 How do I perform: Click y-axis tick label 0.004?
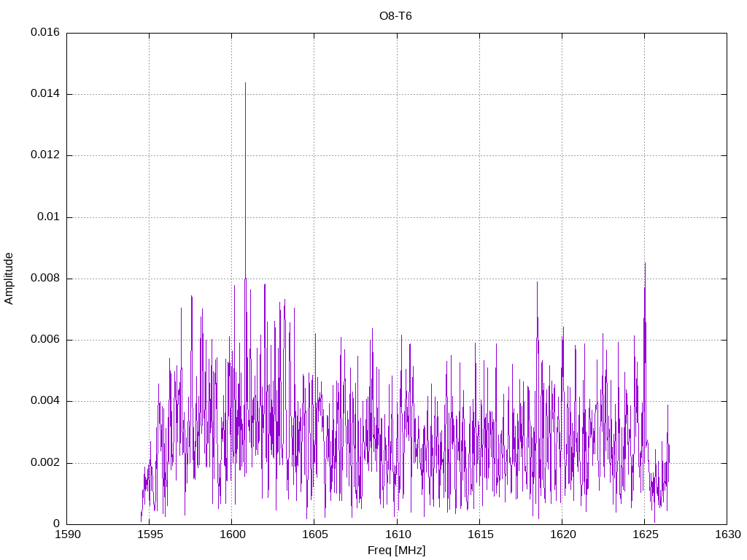click(x=45, y=401)
